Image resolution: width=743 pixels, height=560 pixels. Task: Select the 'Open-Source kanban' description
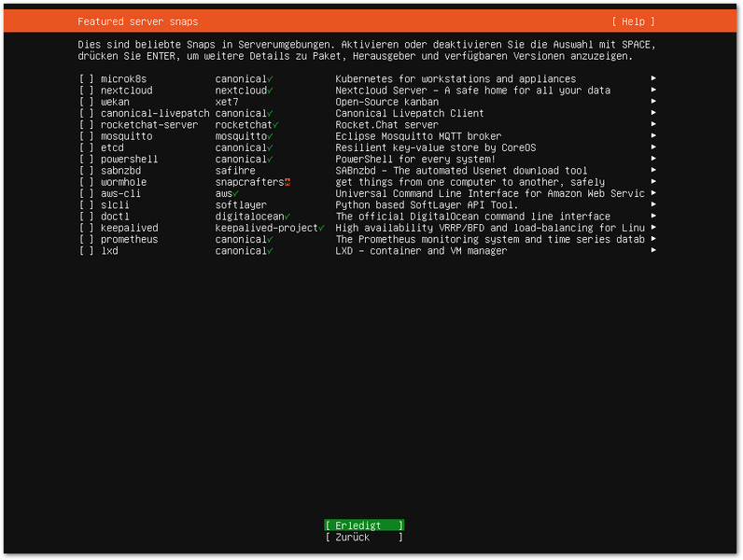tap(387, 102)
